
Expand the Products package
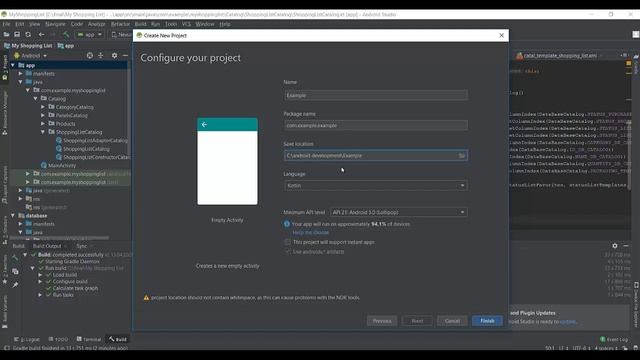43,124
